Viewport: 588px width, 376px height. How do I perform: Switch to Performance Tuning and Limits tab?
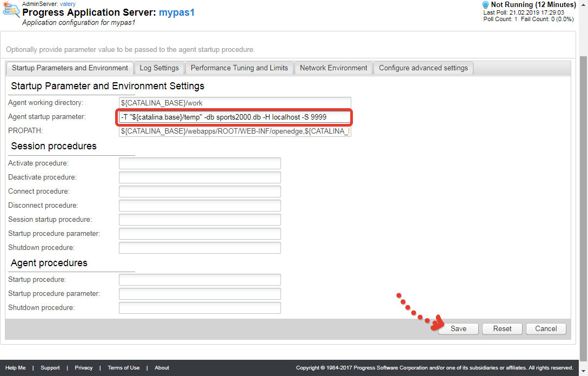(239, 68)
